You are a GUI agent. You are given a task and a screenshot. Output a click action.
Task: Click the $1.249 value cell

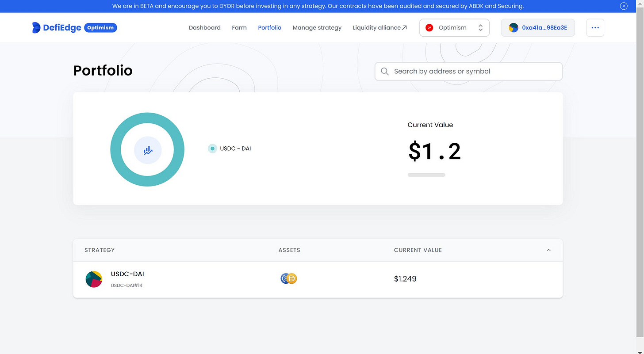(x=405, y=279)
